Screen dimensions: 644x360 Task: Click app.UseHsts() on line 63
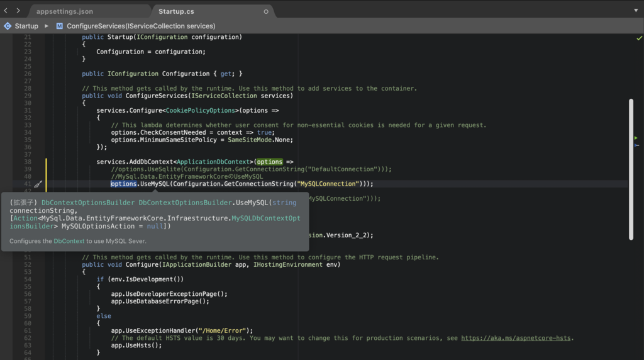click(x=135, y=345)
